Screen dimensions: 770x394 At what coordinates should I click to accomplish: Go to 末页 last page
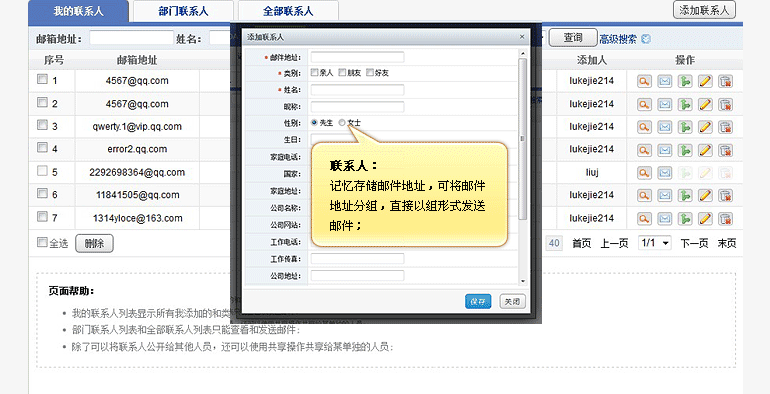coord(727,243)
